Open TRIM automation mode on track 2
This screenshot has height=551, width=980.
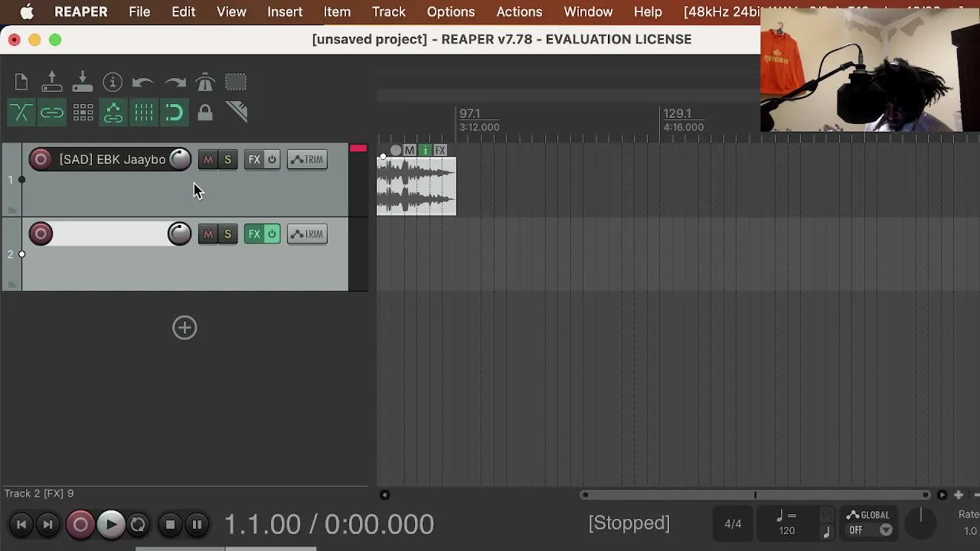307,233
